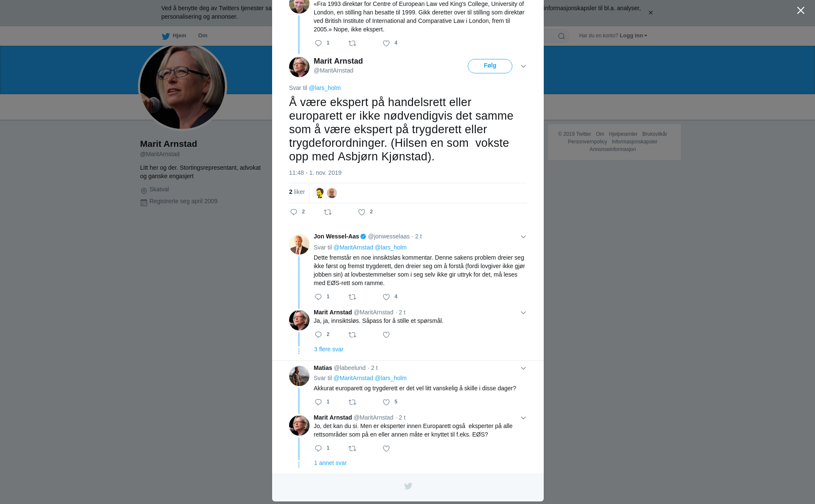Open the chevron menu on Jon Wessel-Aas's tweet
Viewport: 815px width, 504px height.
pos(523,237)
